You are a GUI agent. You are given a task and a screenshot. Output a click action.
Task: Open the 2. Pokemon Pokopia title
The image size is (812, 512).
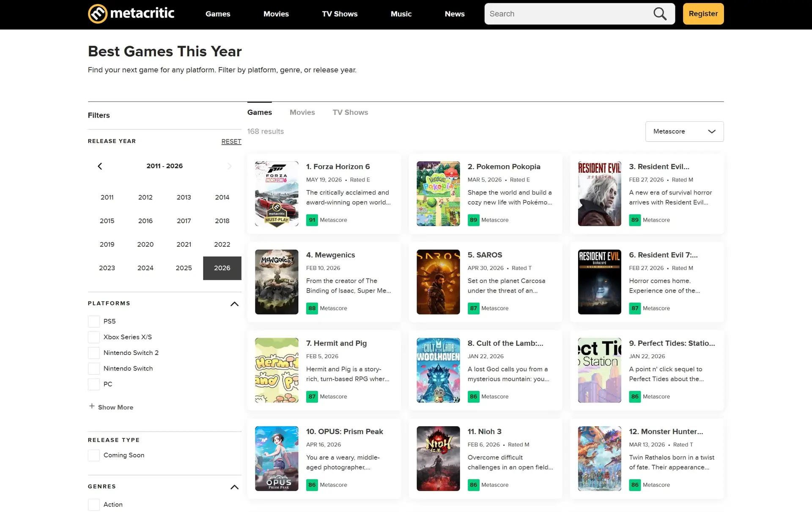tap(504, 167)
